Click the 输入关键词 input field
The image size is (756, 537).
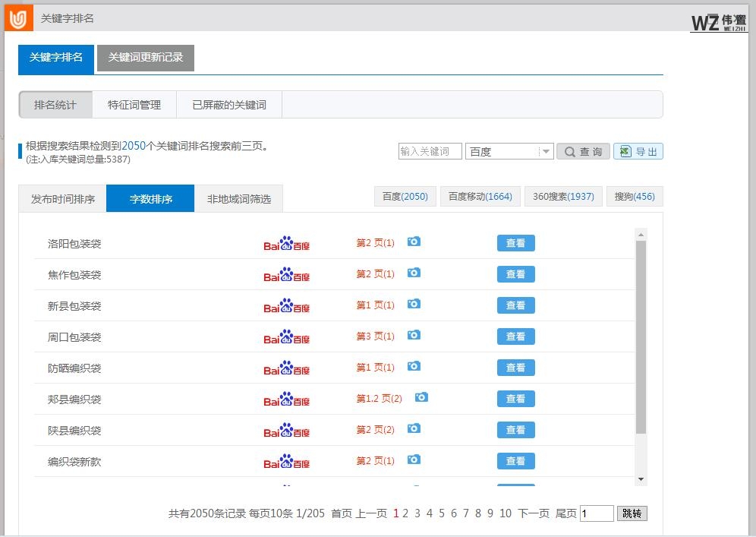430,152
